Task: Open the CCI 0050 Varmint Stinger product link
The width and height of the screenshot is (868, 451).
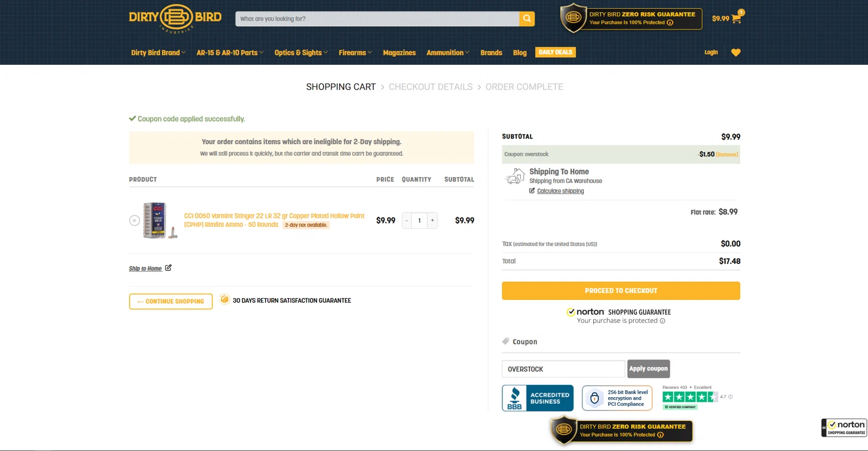Action: (274, 220)
